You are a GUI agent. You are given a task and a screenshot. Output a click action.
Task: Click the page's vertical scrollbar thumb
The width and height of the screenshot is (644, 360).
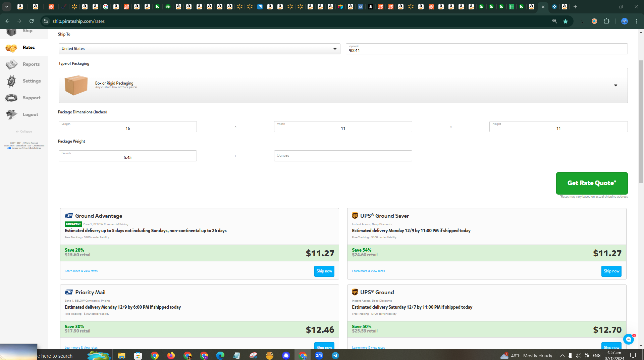pyautogui.click(x=641, y=121)
